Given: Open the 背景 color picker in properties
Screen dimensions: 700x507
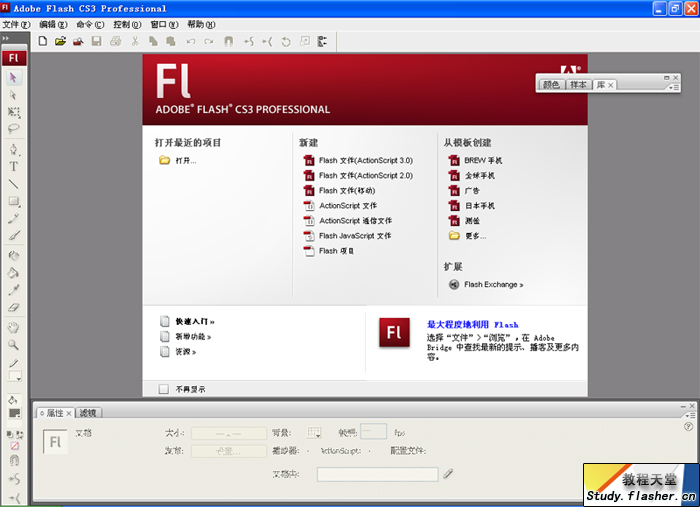Looking at the screenshot, I should pyautogui.click(x=314, y=432).
